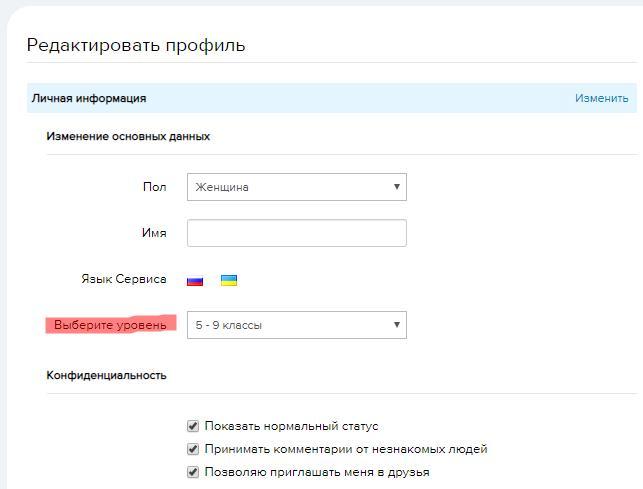643x489 pixels.
Task: Focus the 'Имя' text input field
Action: click(x=296, y=233)
